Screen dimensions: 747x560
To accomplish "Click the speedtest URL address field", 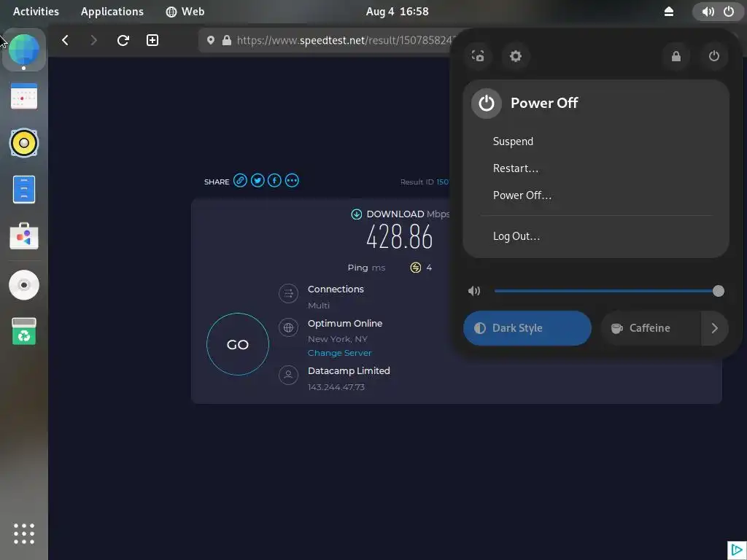I will click(344, 41).
